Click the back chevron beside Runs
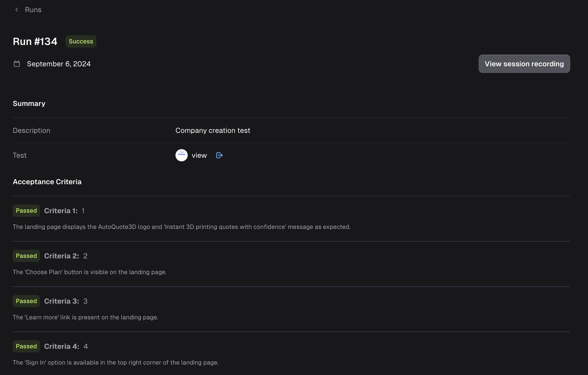This screenshot has width=588, height=375. [17, 9]
